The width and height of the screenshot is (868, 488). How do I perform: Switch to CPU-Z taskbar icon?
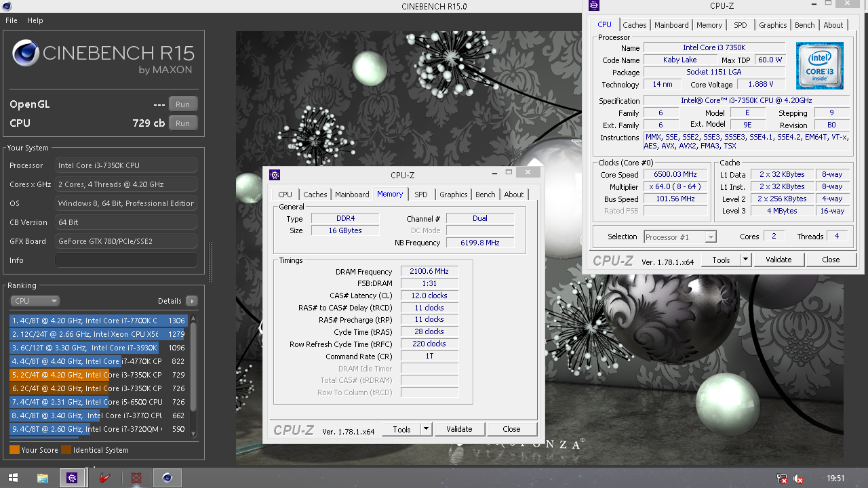(x=72, y=478)
